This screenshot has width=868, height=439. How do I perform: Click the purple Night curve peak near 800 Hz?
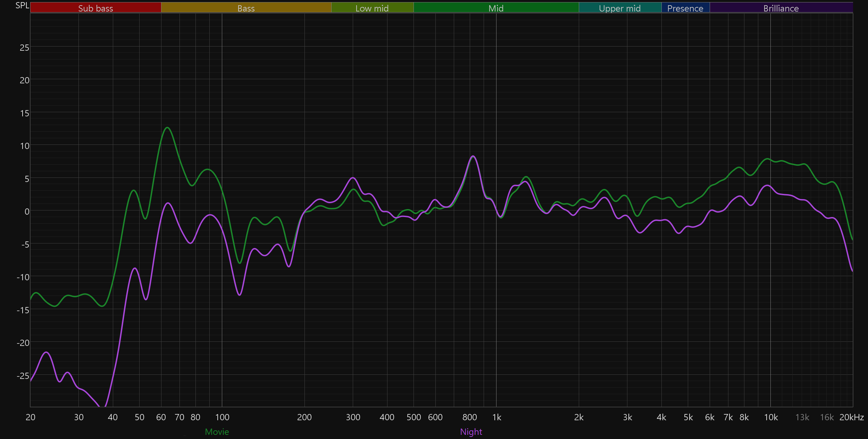[473, 156]
